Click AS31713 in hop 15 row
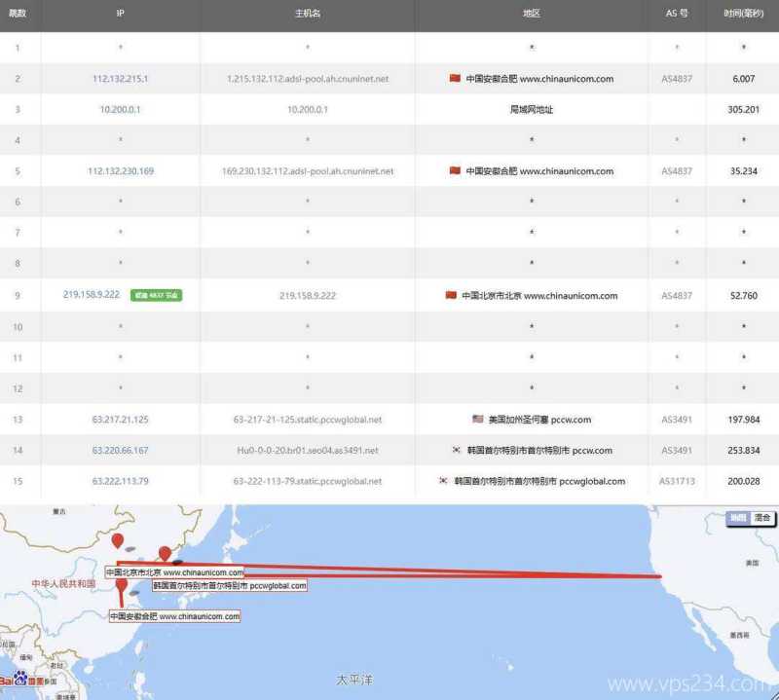The image size is (779, 700). 677,481
